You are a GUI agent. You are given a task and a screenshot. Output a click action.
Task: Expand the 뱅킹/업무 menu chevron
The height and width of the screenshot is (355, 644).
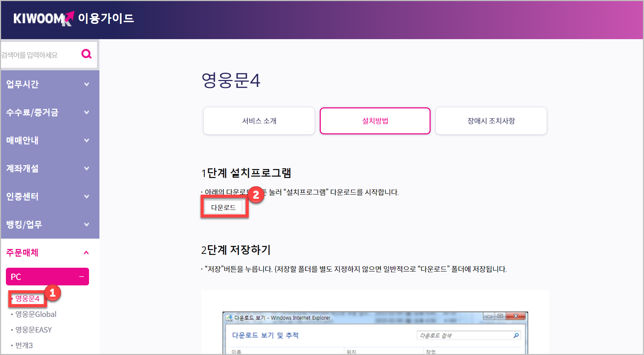coord(87,224)
